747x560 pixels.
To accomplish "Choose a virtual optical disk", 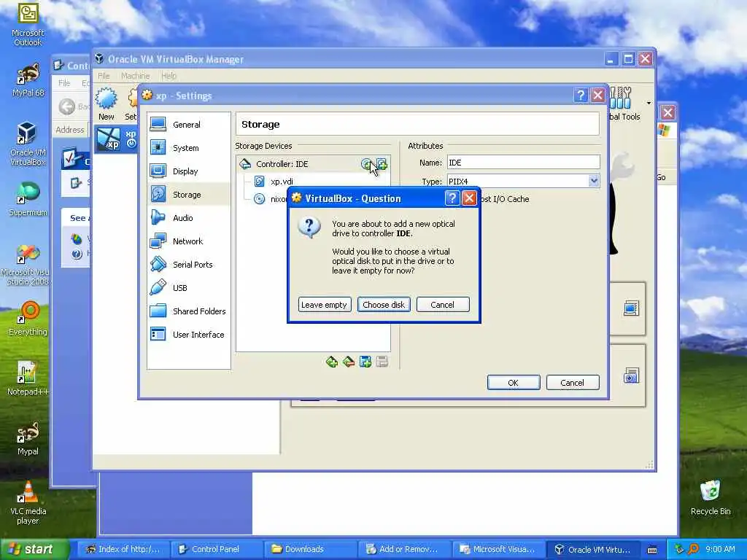I will [384, 305].
